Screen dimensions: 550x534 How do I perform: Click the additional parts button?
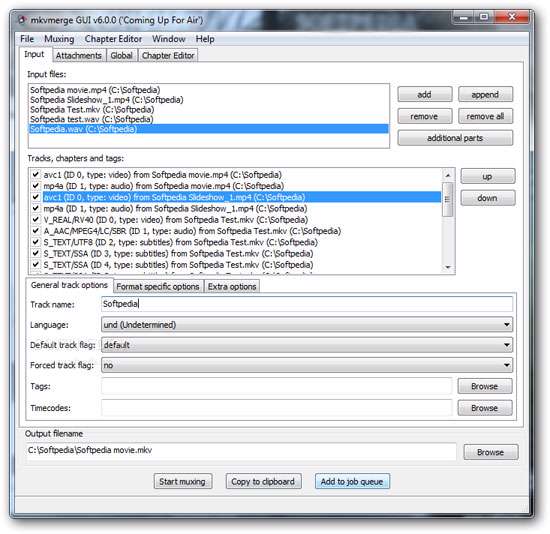[455, 138]
